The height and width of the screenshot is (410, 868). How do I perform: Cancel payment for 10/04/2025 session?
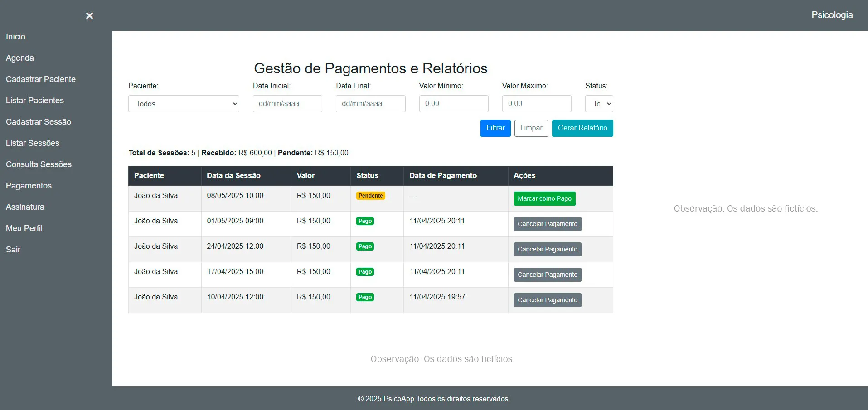pos(547,300)
